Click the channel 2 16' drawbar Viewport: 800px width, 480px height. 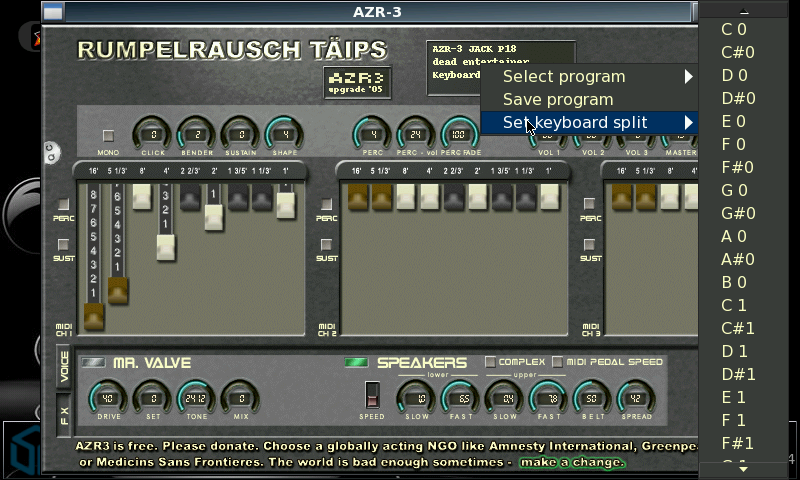[358, 198]
